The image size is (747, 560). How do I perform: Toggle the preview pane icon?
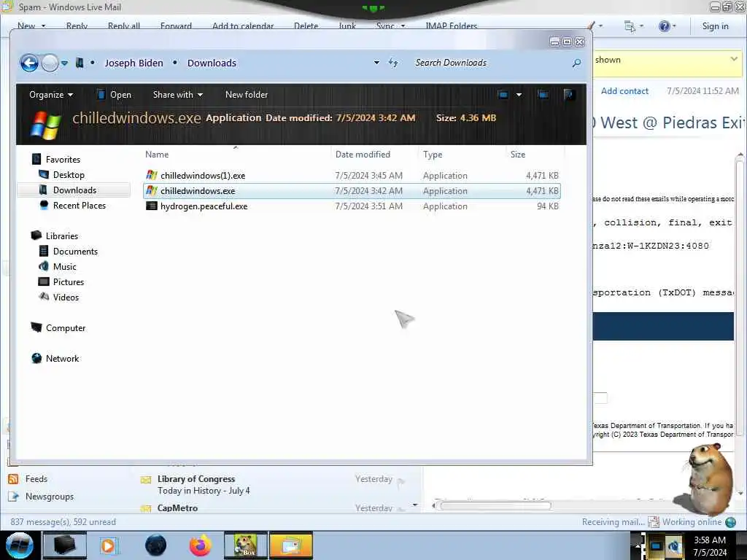543,95
